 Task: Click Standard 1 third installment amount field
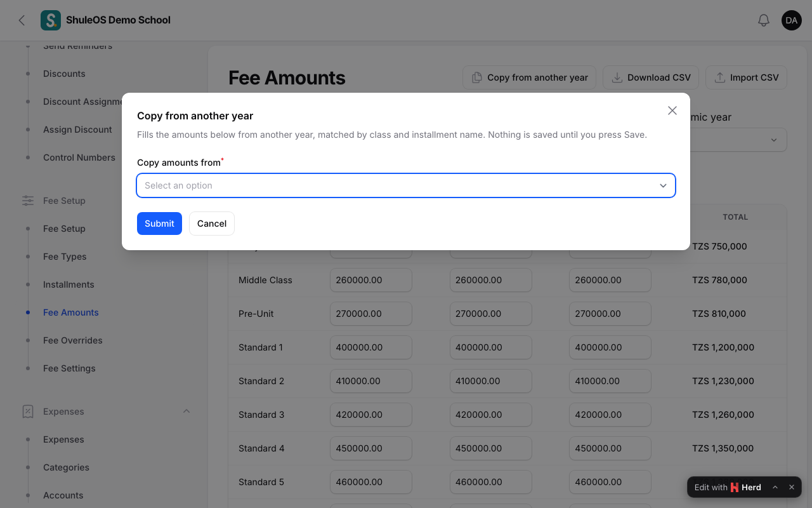pyautogui.click(x=610, y=347)
